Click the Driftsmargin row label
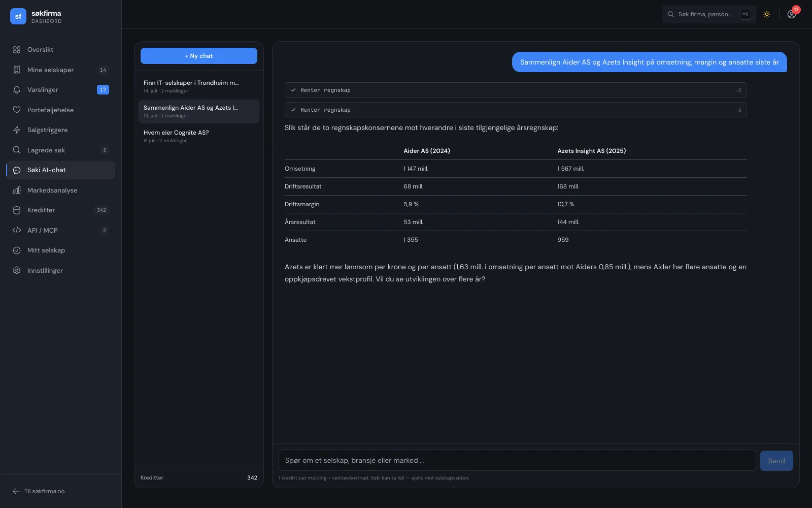This screenshot has height=508, width=812. click(302, 204)
